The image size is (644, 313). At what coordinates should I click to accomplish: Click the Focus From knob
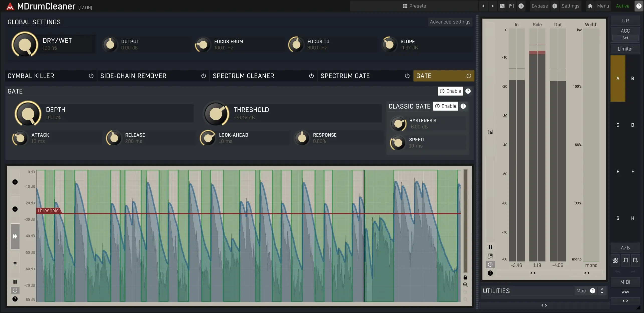(x=203, y=44)
